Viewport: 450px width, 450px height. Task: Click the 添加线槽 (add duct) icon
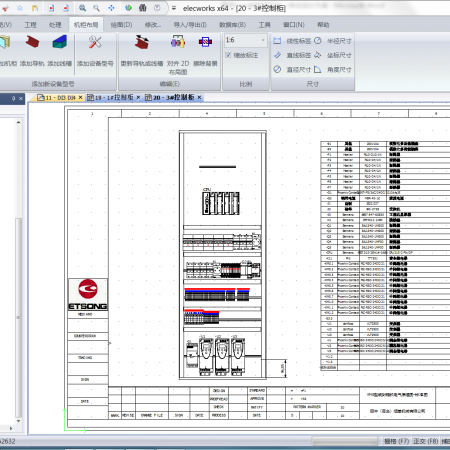[60, 42]
